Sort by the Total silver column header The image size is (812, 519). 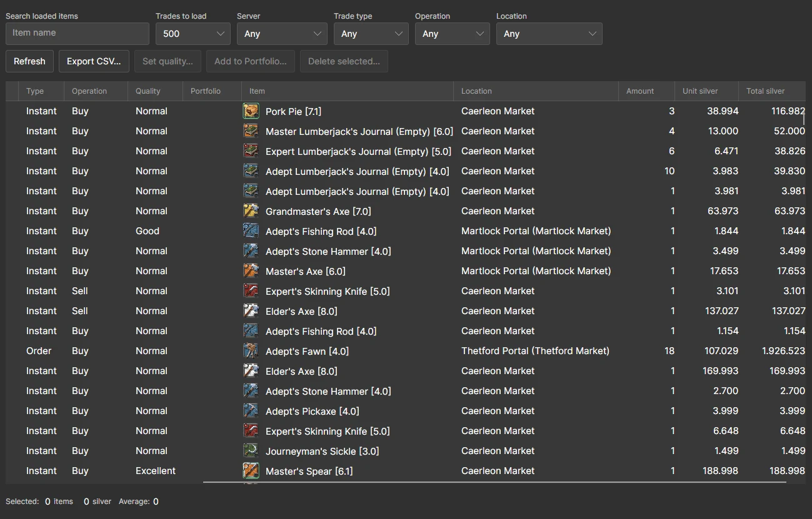(772, 91)
